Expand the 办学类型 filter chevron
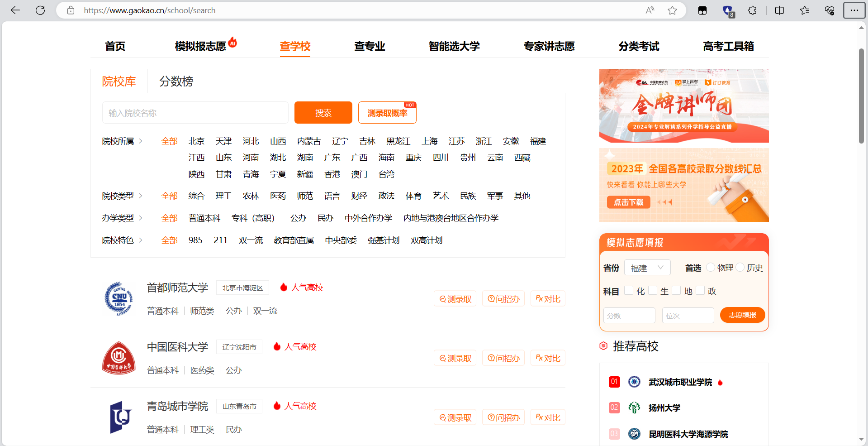 click(141, 218)
